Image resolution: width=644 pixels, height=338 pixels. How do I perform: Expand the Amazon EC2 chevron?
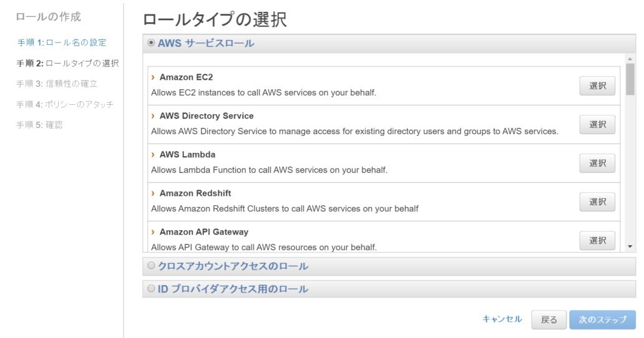pyautogui.click(x=153, y=77)
